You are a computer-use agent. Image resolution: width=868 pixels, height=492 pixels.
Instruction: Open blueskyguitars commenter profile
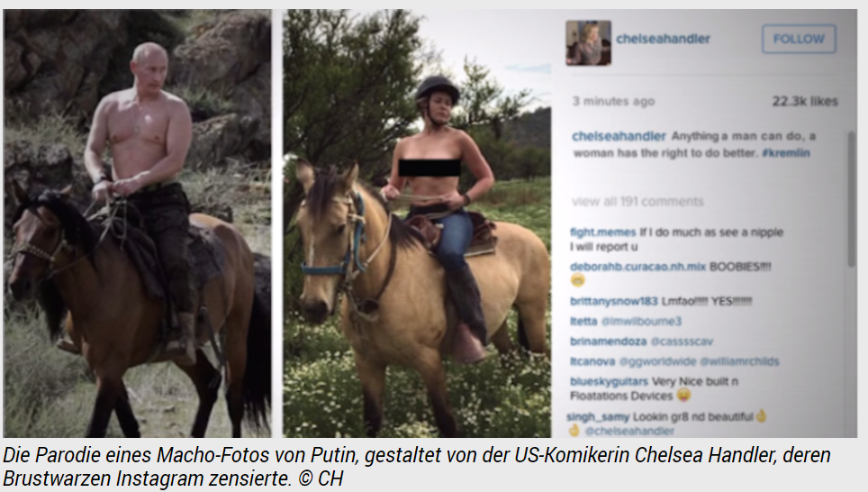tap(609, 381)
